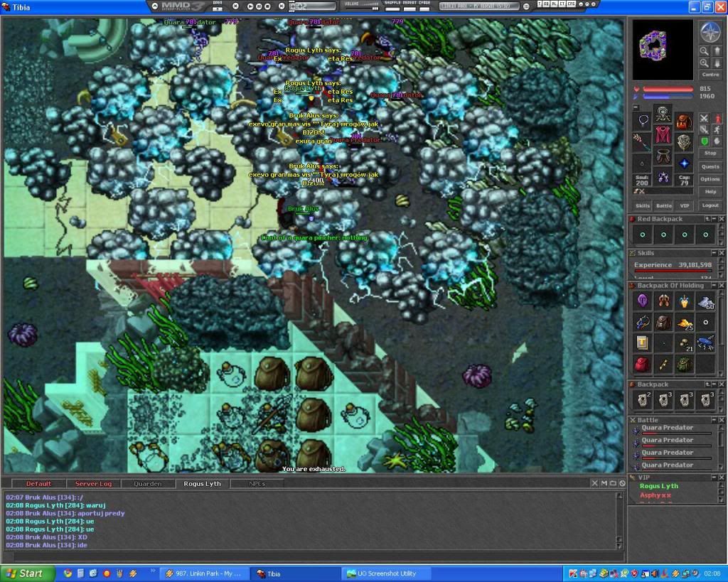This screenshot has height=582, width=728.
Task: Open the equipped orange backpack slot
Action: coord(683,121)
